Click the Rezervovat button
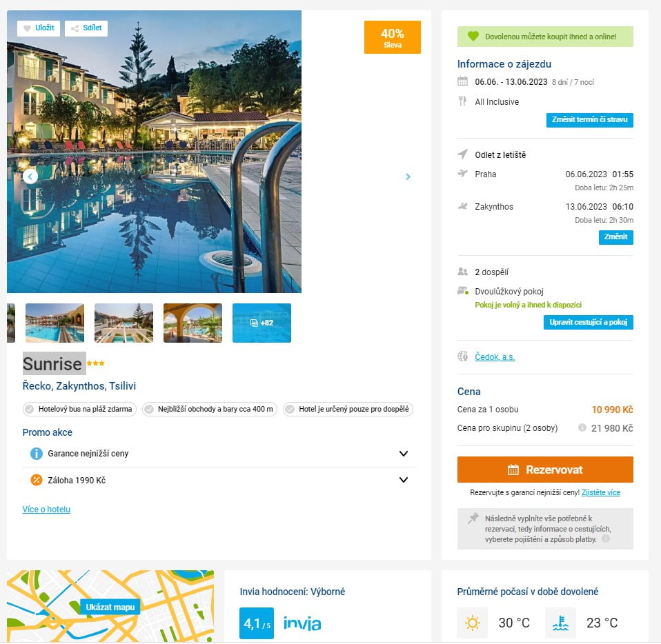The height and width of the screenshot is (644, 661). click(545, 470)
